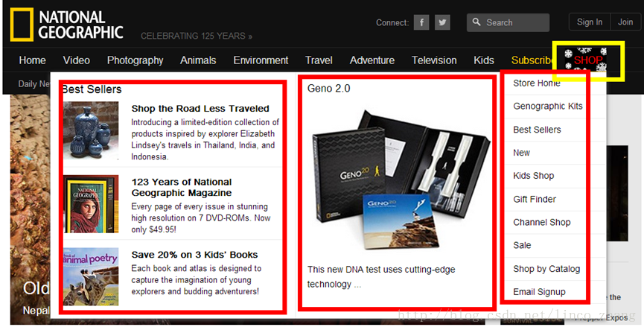
Task: Click the blue vases product thumbnail
Action: (x=91, y=130)
